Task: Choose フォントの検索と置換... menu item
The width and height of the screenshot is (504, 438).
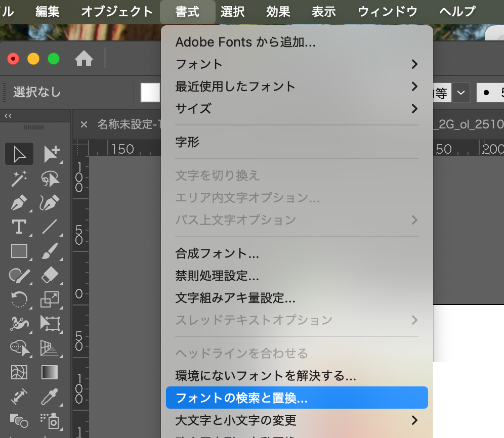Action: click(x=297, y=398)
